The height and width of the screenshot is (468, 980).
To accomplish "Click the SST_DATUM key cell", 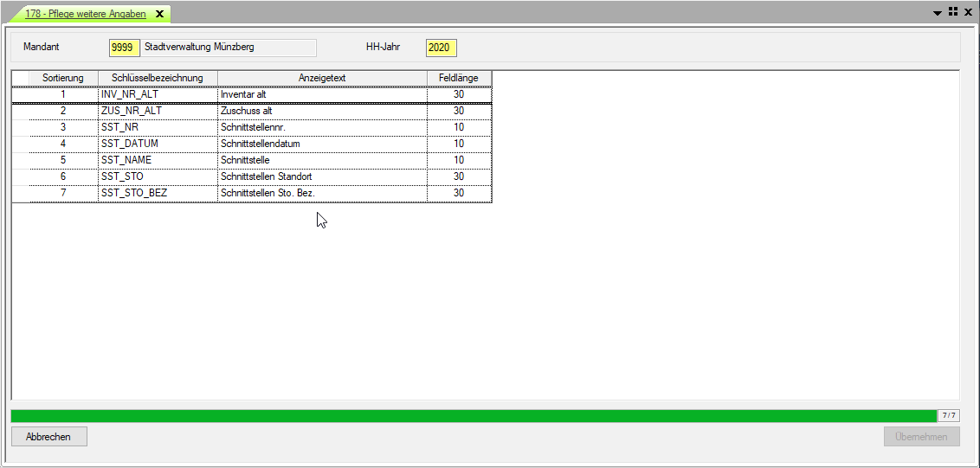I will (158, 144).
